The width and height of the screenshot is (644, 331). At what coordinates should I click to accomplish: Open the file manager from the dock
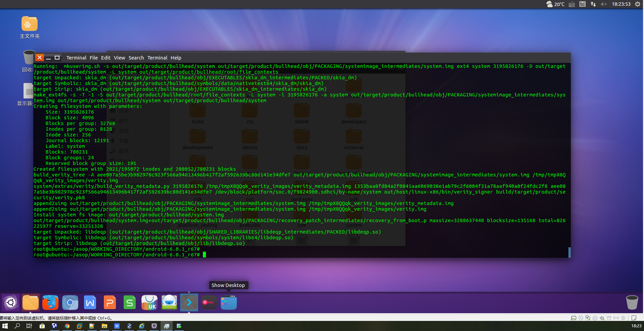[x=30, y=303]
